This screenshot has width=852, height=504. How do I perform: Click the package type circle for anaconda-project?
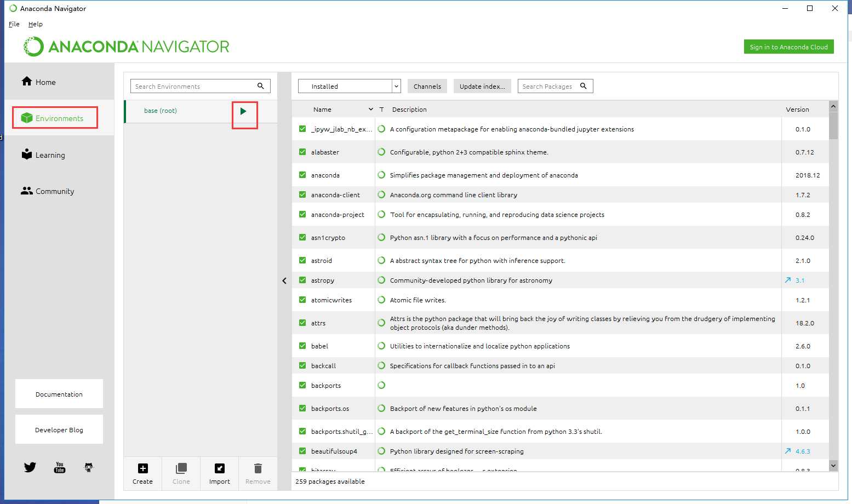pos(381,214)
